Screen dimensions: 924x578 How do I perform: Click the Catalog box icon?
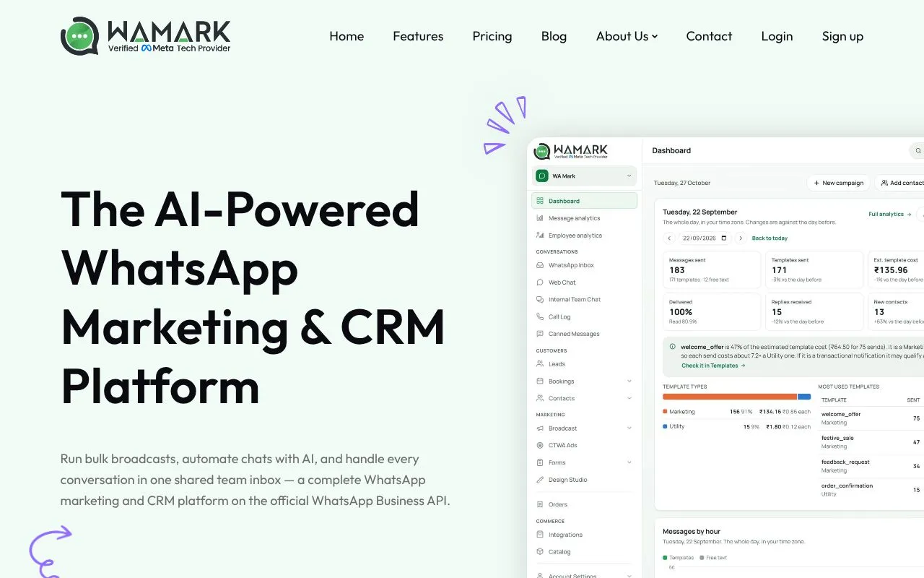pos(540,552)
